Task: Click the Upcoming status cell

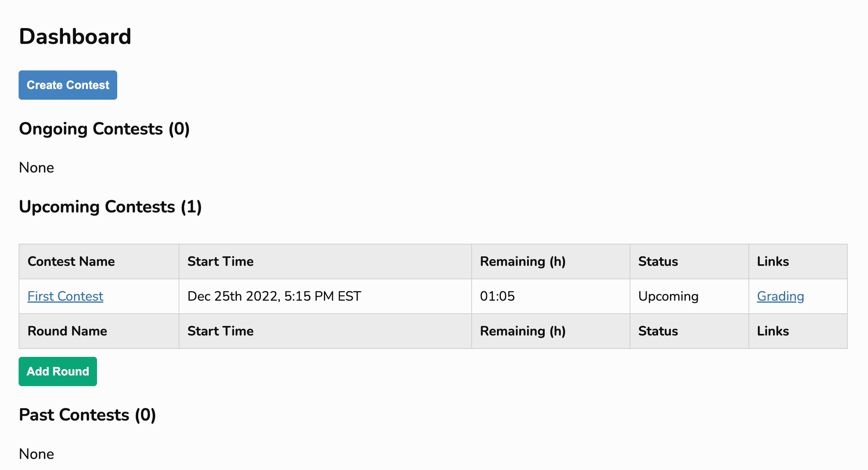Action: point(668,296)
